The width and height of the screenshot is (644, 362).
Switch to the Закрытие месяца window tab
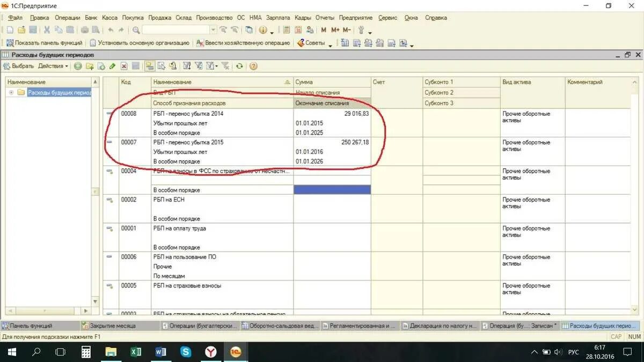[x=120, y=325]
